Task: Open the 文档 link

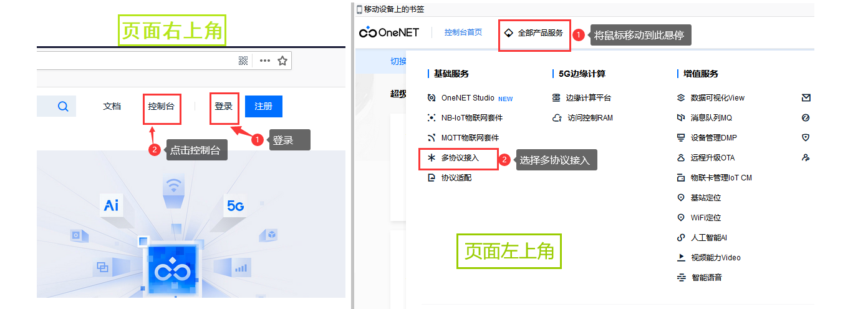Action: pos(112,107)
